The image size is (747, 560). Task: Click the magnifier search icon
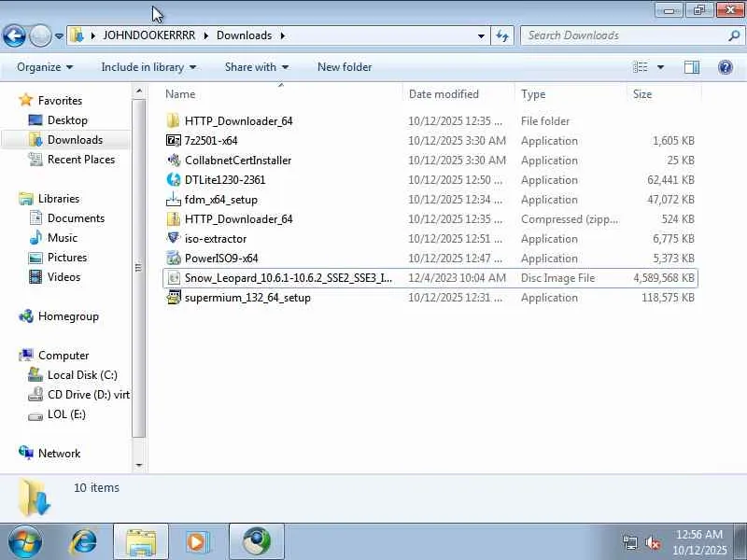(x=734, y=35)
